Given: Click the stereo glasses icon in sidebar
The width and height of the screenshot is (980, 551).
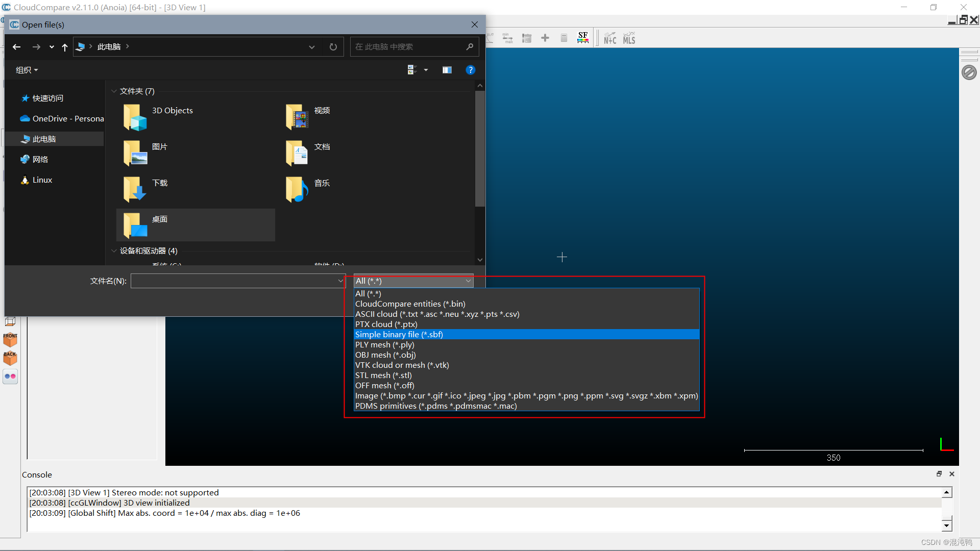Looking at the screenshot, I should [x=10, y=377].
